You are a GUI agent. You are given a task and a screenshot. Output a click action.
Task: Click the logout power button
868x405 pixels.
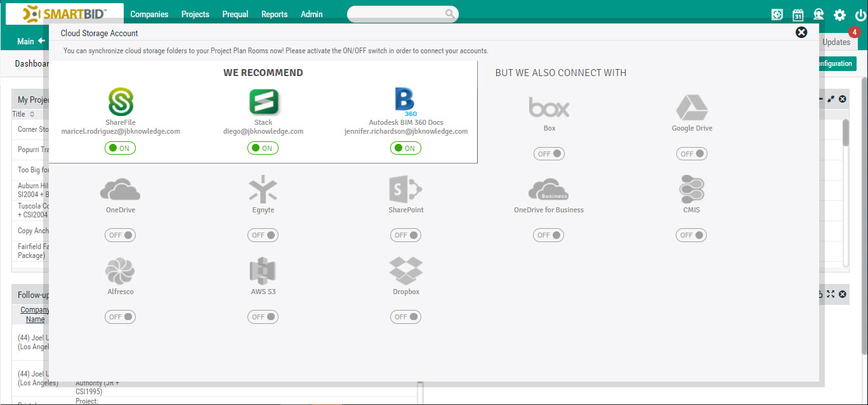(x=859, y=13)
